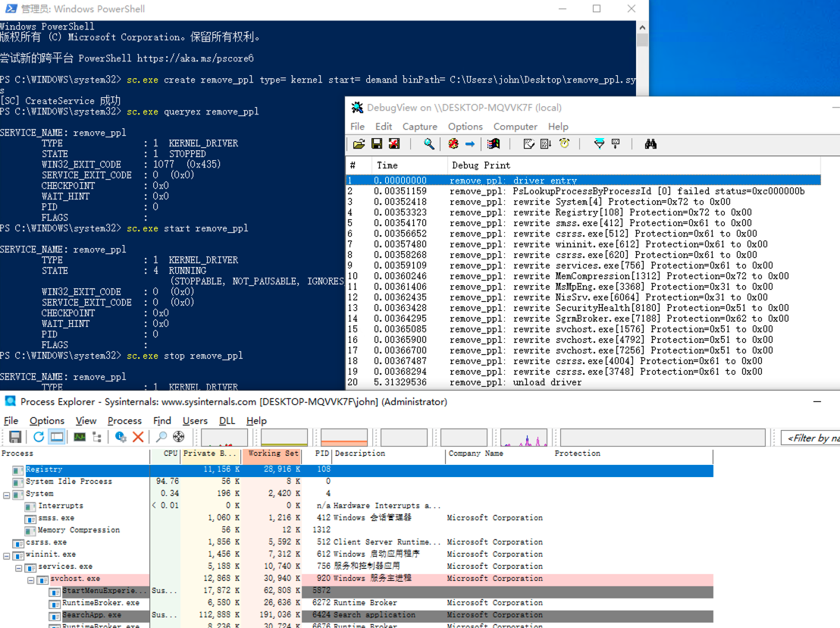Select the Capture Win32 arrow icon in DebugView
Viewport: 840px width, 628px height.
469,143
